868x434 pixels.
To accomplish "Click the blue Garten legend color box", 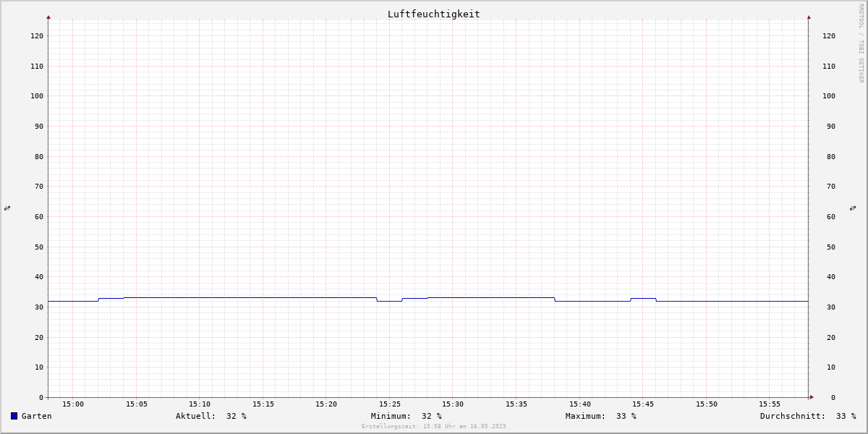I will [14, 416].
